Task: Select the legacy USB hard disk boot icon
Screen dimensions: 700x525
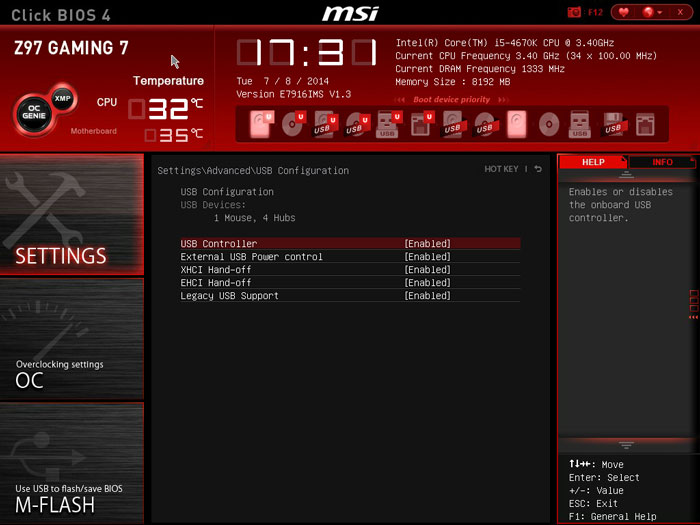Action: (453, 124)
